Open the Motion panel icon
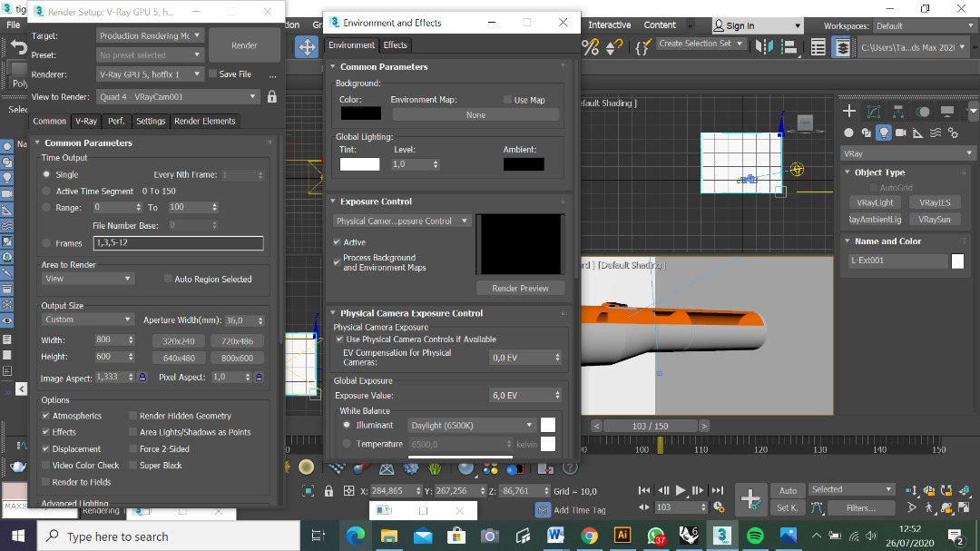 [x=923, y=112]
